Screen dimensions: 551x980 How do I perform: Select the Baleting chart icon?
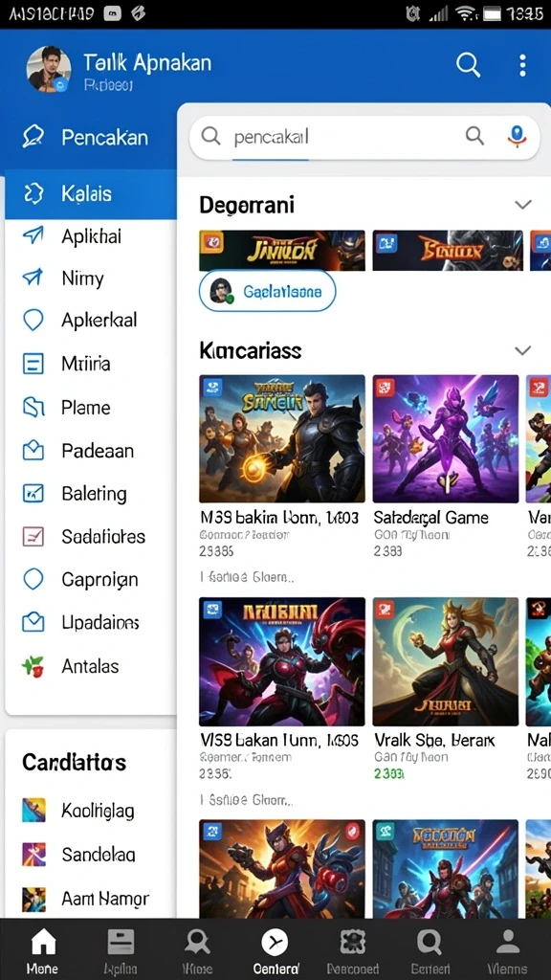coord(33,494)
